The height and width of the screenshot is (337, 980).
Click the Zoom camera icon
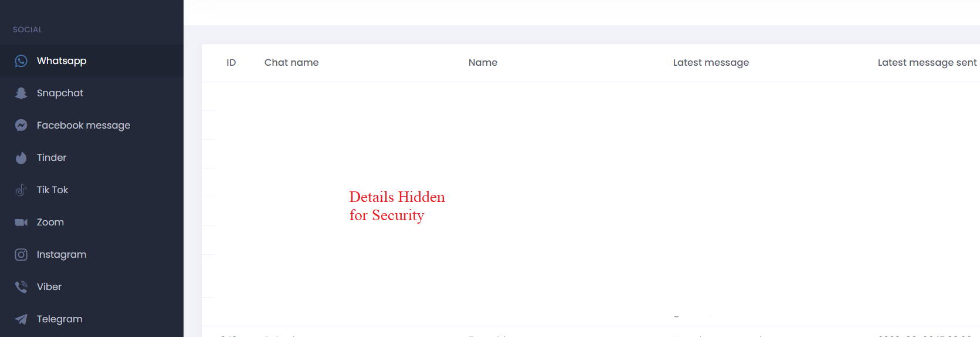(x=21, y=223)
